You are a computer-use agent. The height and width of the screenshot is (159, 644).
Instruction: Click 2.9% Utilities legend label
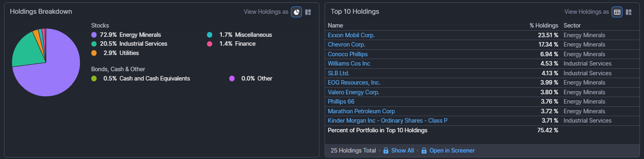click(121, 53)
